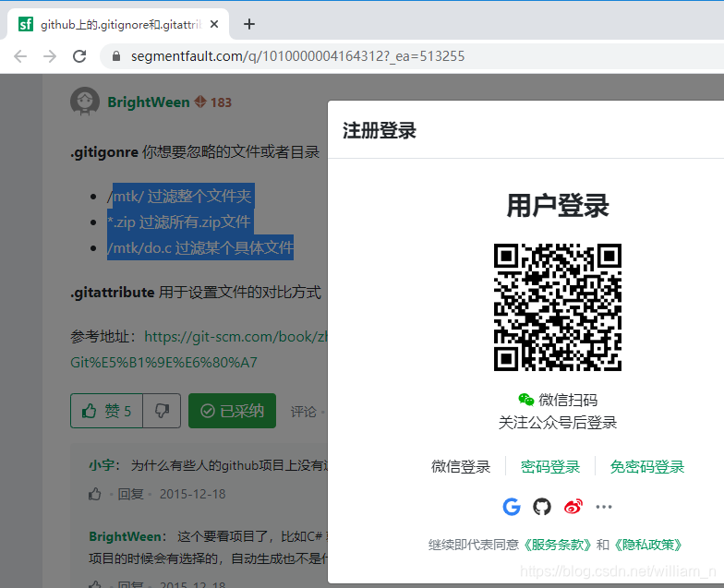Click the 2015-12-18 date on 小宇's comment
Image resolution: width=724 pixels, height=588 pixels.
pos(192,495)
